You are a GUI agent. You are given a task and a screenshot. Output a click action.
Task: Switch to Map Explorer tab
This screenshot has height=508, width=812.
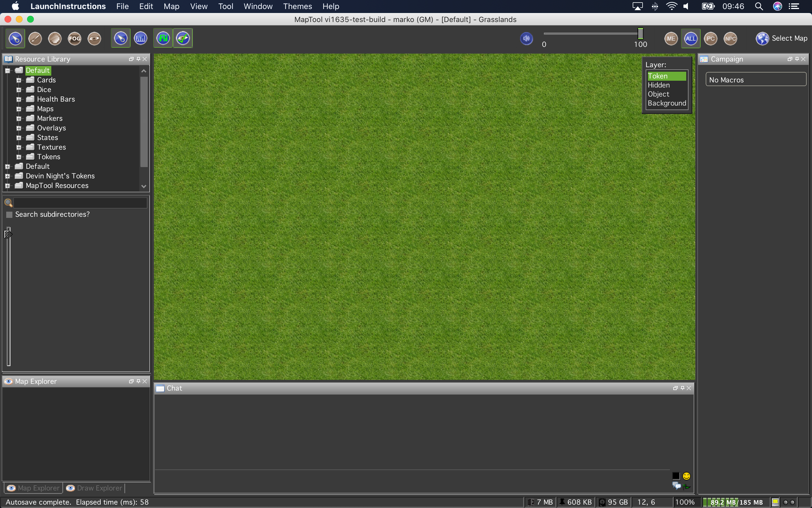pos(33,488)
